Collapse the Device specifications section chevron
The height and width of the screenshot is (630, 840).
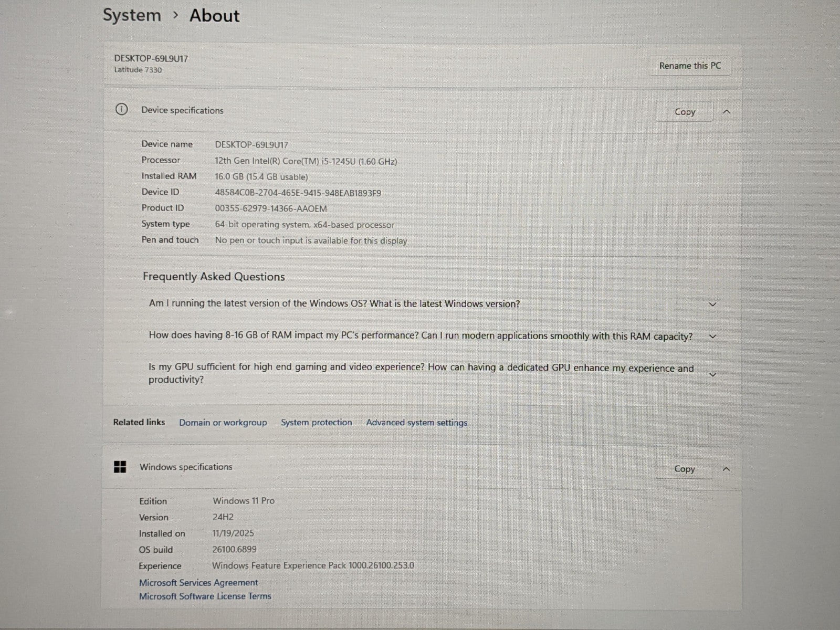click(x=727, y=112)
